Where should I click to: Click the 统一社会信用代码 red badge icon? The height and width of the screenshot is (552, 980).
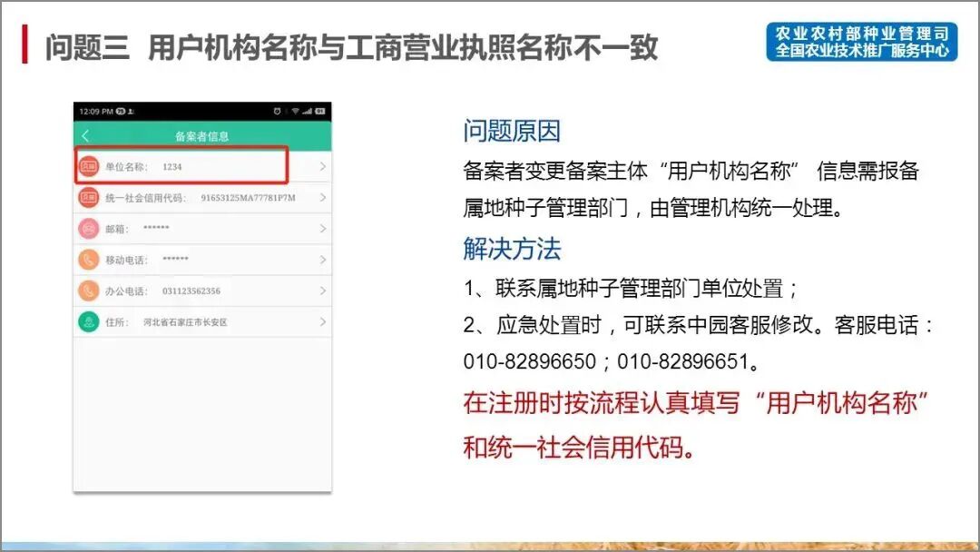pos(87,198)
